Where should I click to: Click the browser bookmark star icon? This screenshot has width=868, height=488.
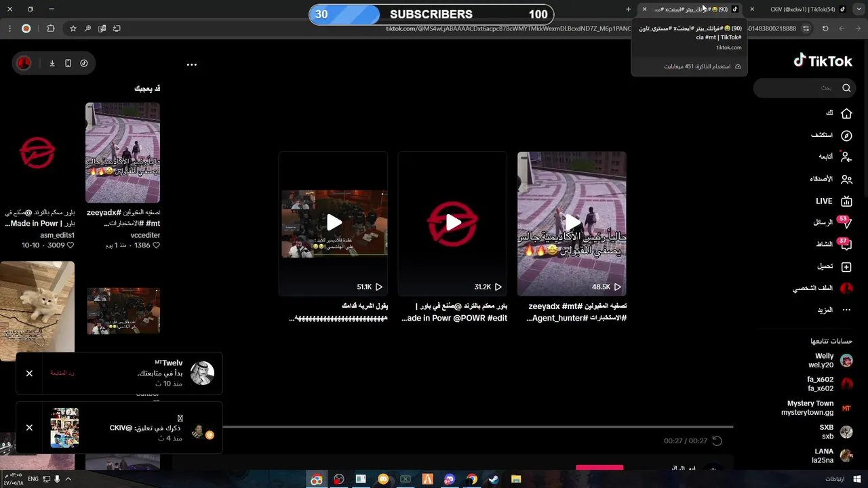tap(73, 28)
